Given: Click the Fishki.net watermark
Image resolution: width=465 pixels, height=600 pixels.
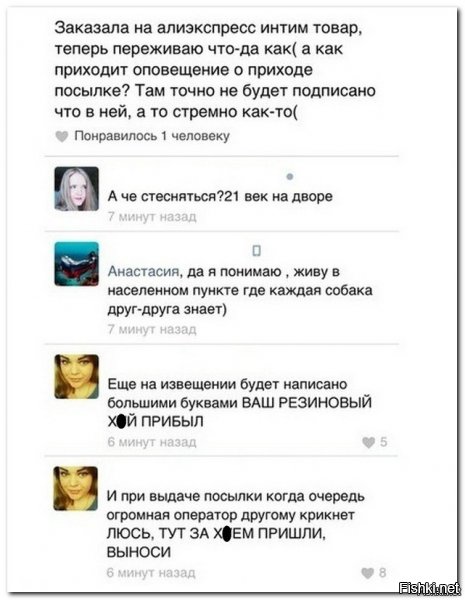Looking at the screenshot, I should 429,588.
